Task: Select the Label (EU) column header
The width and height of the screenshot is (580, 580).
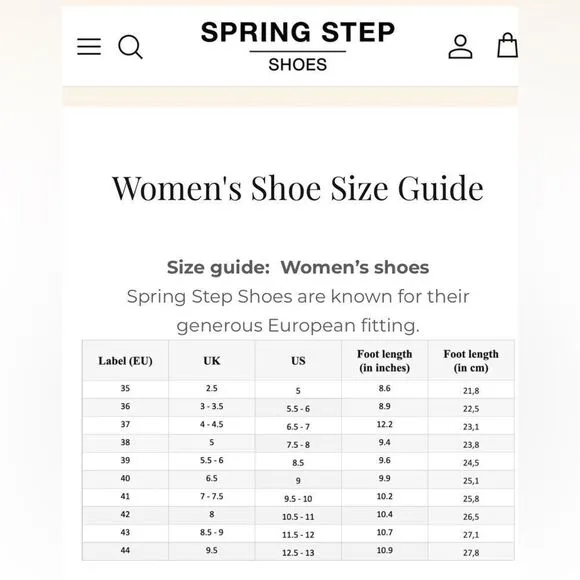Action: tap(125, 361)
